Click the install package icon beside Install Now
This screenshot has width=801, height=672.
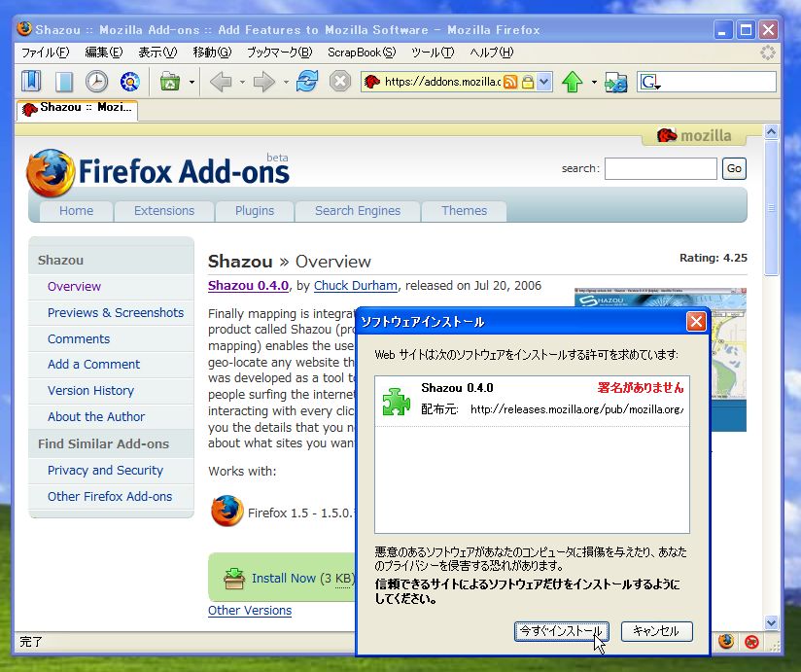[x=234, y=578]
